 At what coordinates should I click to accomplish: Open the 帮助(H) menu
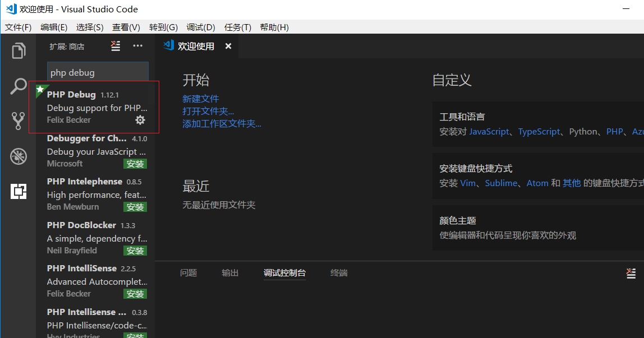(x=274, y=27)
